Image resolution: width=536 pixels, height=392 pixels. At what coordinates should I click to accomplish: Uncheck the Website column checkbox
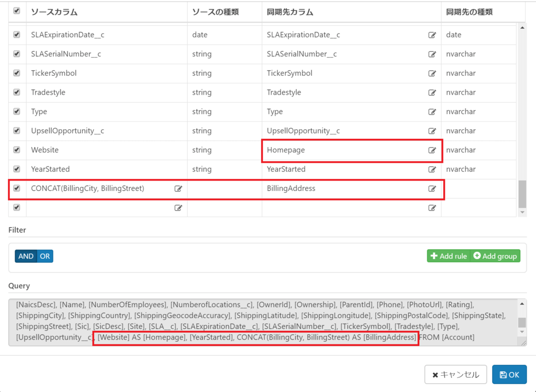tap(17, 150)
